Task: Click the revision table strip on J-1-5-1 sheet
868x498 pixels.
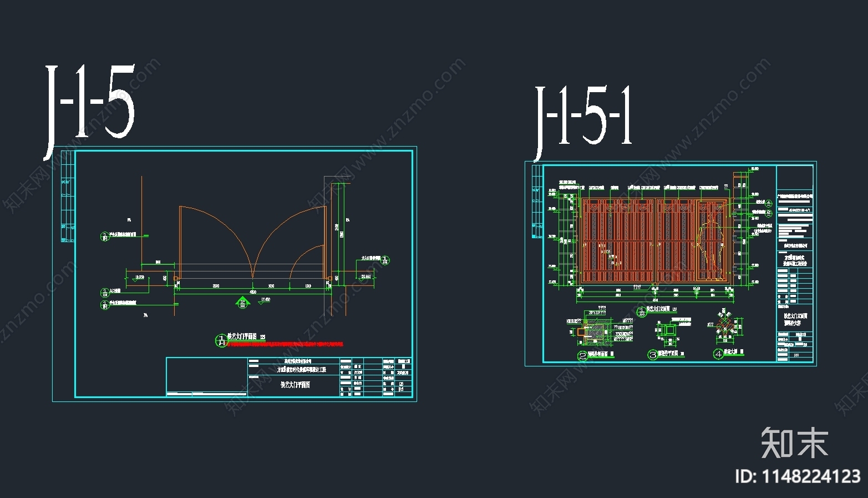Action: tap(537, 202)
